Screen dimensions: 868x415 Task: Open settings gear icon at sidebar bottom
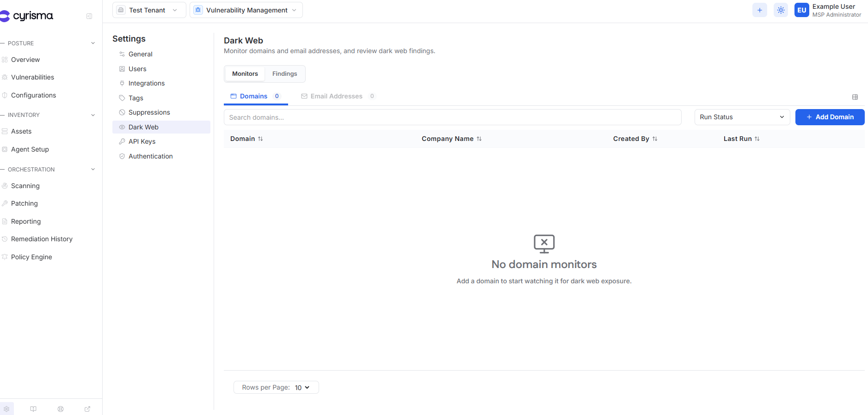coord(6,409)
